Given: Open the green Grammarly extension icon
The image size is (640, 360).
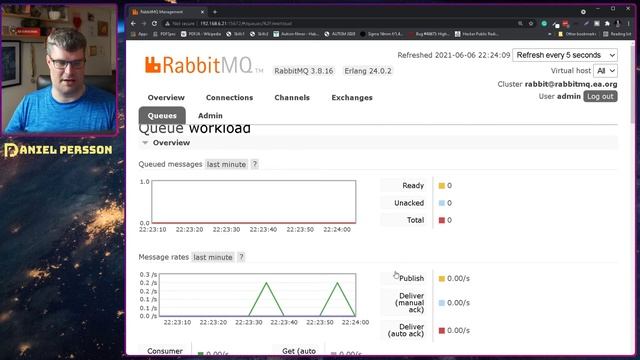Looking at the screenshot, I should pyautogui.click(x=544, y=24).
